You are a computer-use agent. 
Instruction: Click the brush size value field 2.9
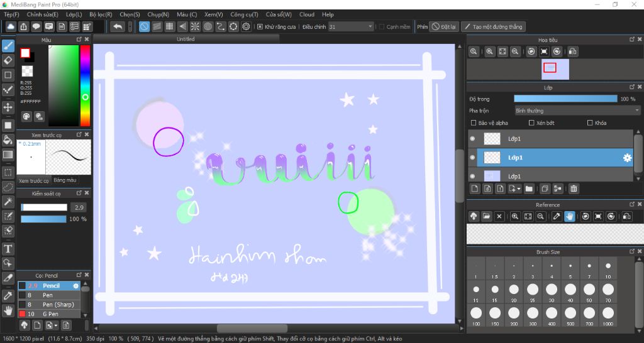[x=79, y=207]
